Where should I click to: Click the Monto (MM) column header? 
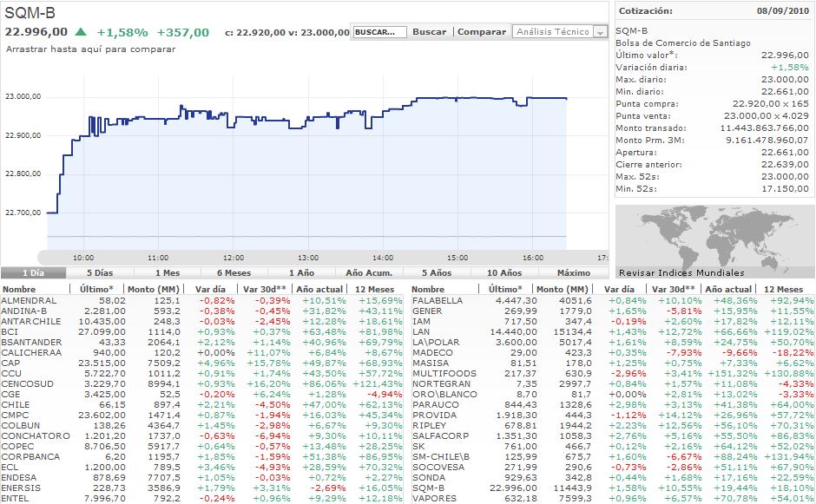[153, 289]
